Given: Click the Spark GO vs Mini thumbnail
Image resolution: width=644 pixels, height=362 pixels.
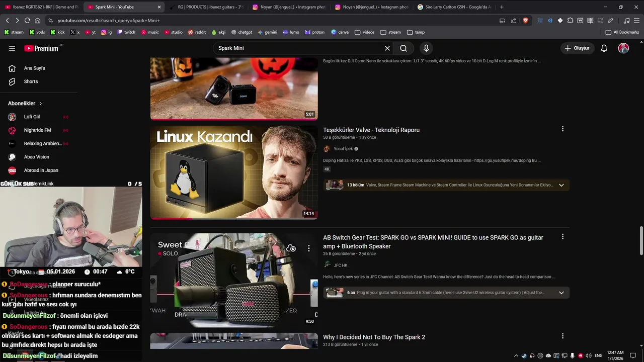Looking at the screenshot, I should [234, 280].
